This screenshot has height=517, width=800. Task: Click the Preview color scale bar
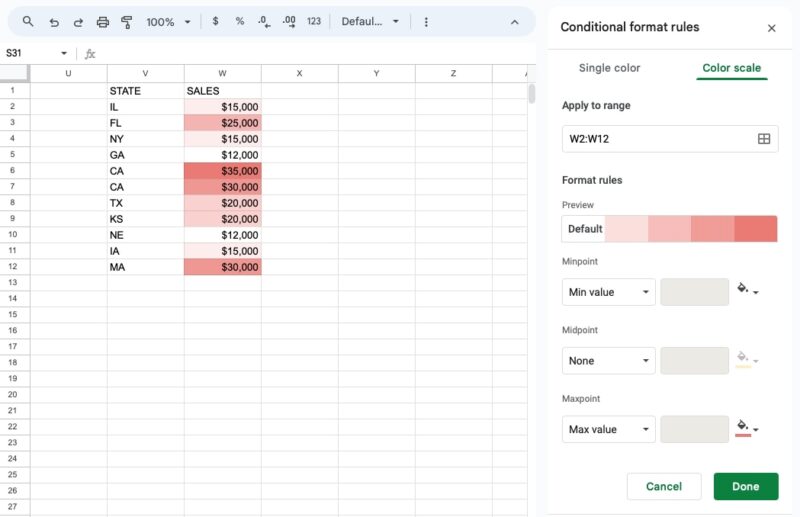tap(669, 229)
